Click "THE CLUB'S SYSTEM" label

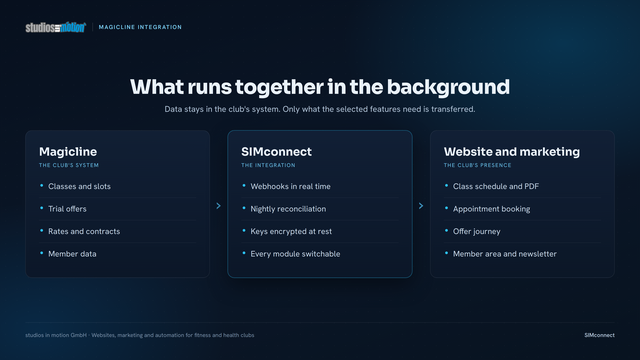pos(69,165)
